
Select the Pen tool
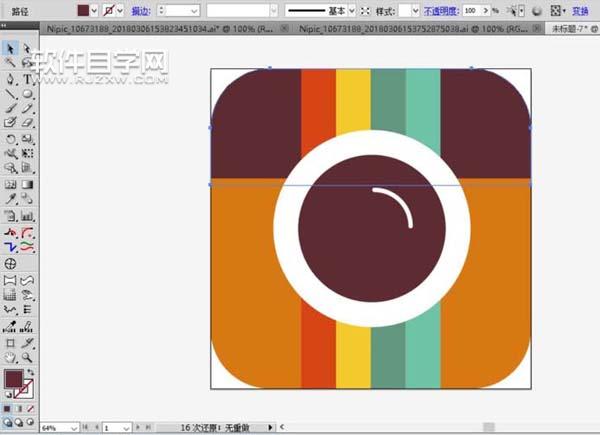[10, 78]
